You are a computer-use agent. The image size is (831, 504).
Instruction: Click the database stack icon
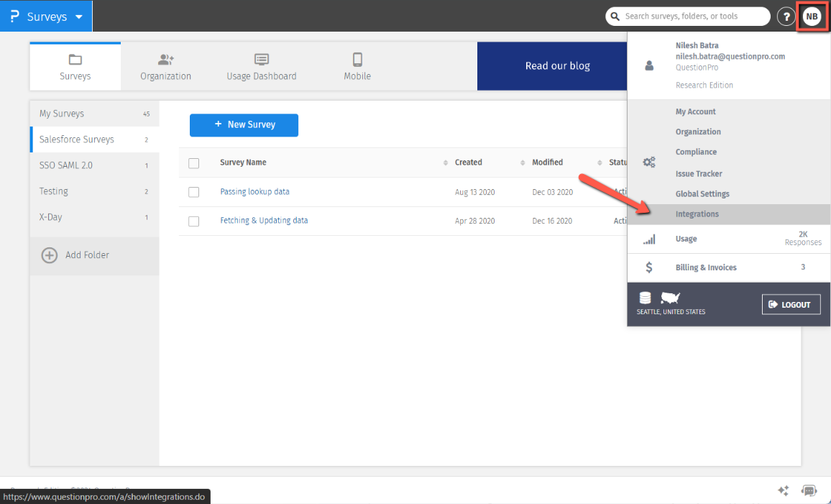(645, 298)
